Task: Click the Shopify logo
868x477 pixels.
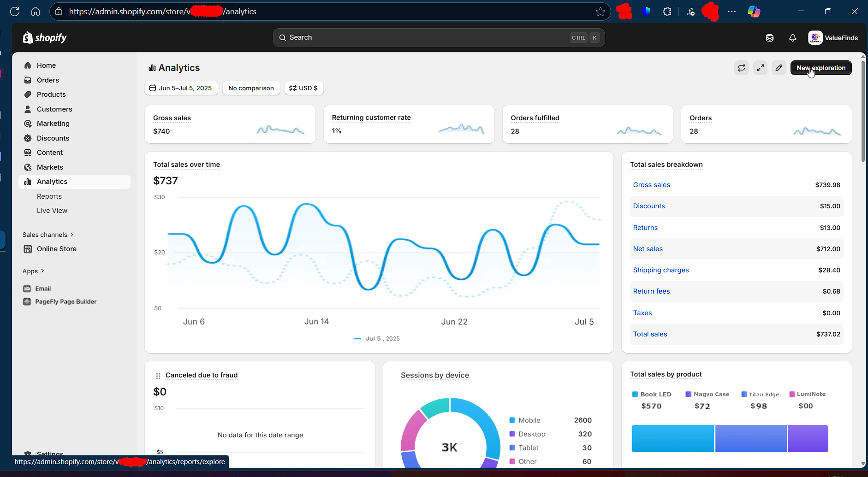Action: (45, 38)
